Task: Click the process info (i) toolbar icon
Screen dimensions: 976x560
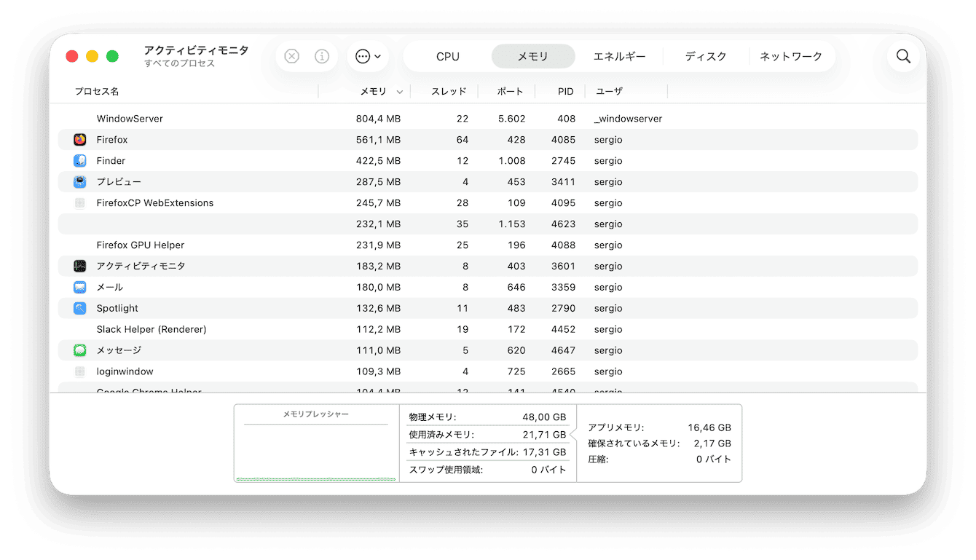Action: [322, 56]
